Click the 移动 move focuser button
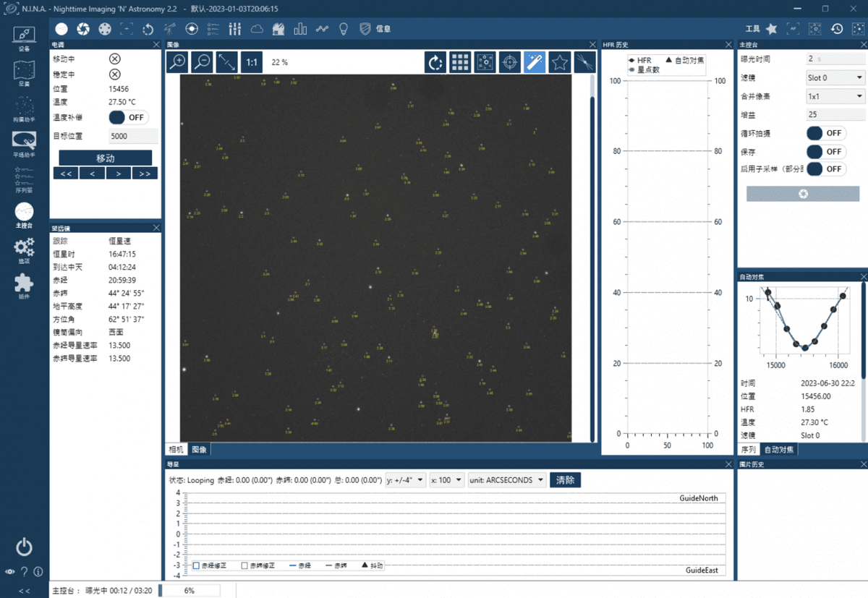The width and height of the screenshot is (868, 598). [x=106, y=158]
